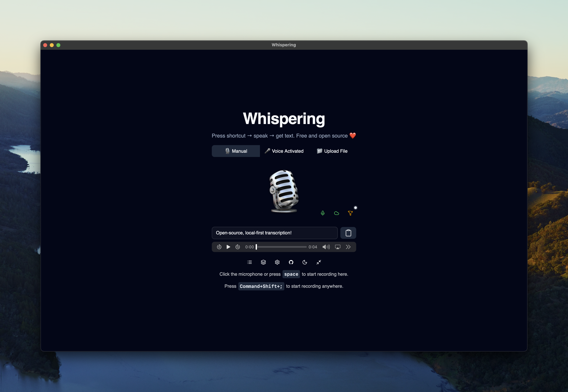Image resolution: width=568 pixels, height=392 pixels.
Task: Play the recorded audio clip
Action: pos(228,247)
